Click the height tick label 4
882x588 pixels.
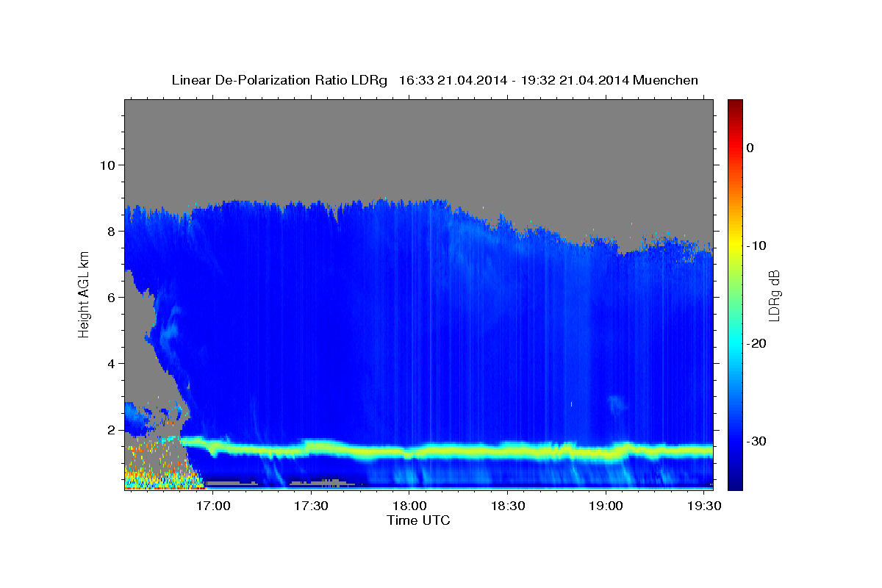(111, 363)
